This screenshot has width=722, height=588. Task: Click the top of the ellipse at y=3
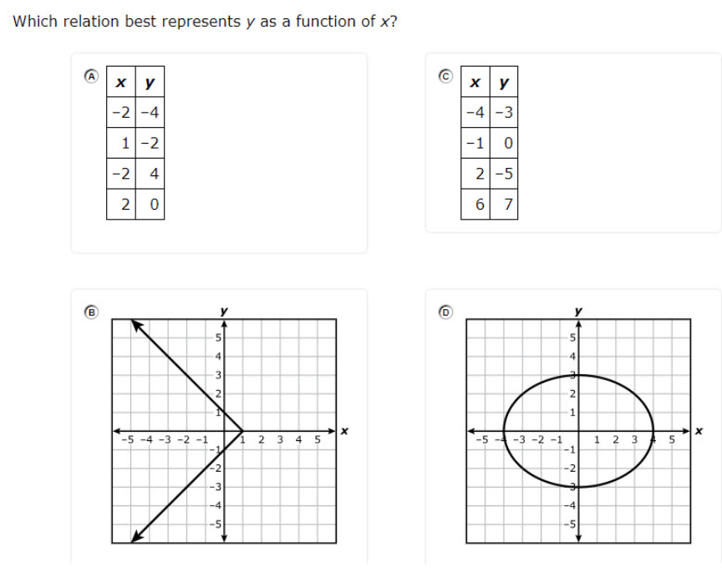[578, 375]
